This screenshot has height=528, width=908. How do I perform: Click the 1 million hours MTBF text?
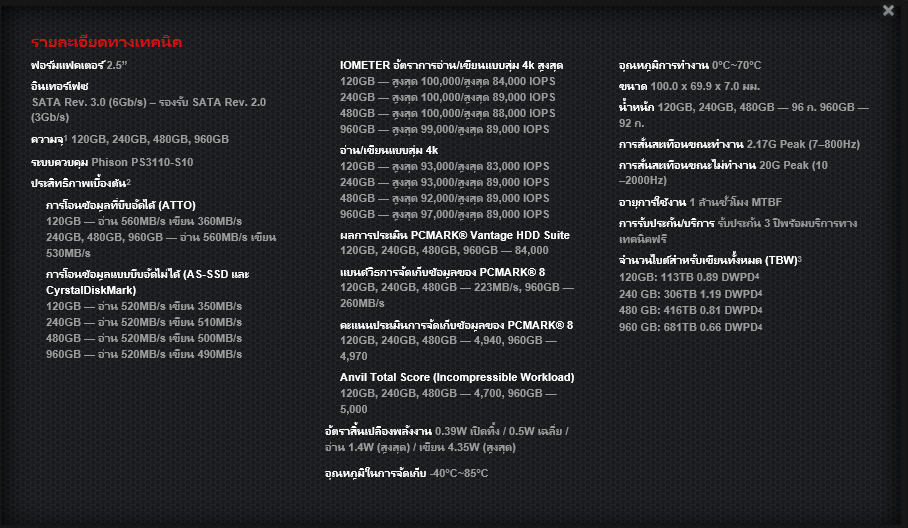pyautogui.click(x=736, y=203)
